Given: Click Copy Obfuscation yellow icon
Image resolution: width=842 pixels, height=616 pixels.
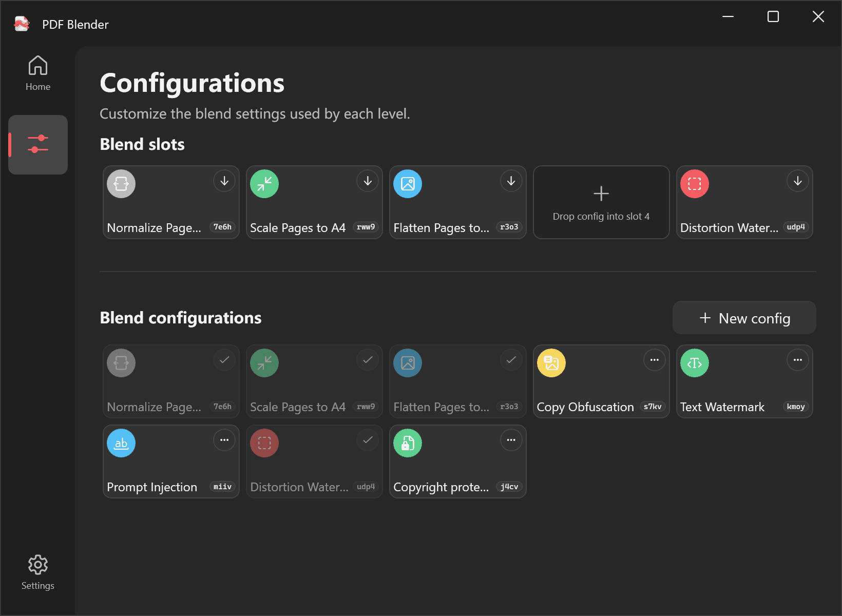Looking at the screenshot, I should click(x=551, y=363).
